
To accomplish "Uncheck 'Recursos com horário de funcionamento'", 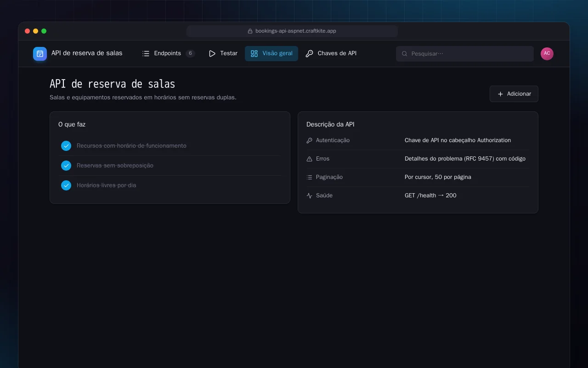I will (x=66, y=146).
